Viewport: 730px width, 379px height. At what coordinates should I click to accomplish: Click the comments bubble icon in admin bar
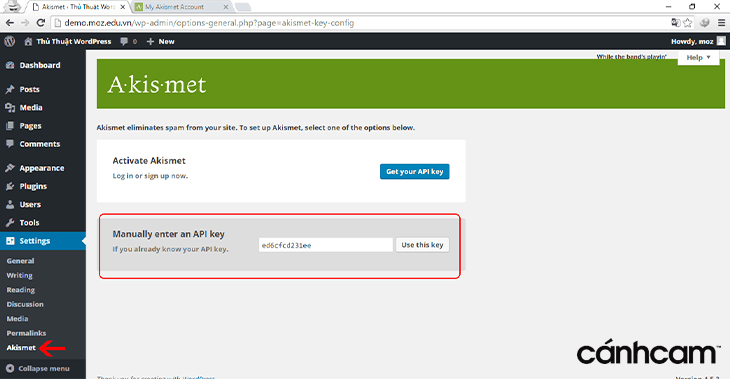(x=124, y=41)
